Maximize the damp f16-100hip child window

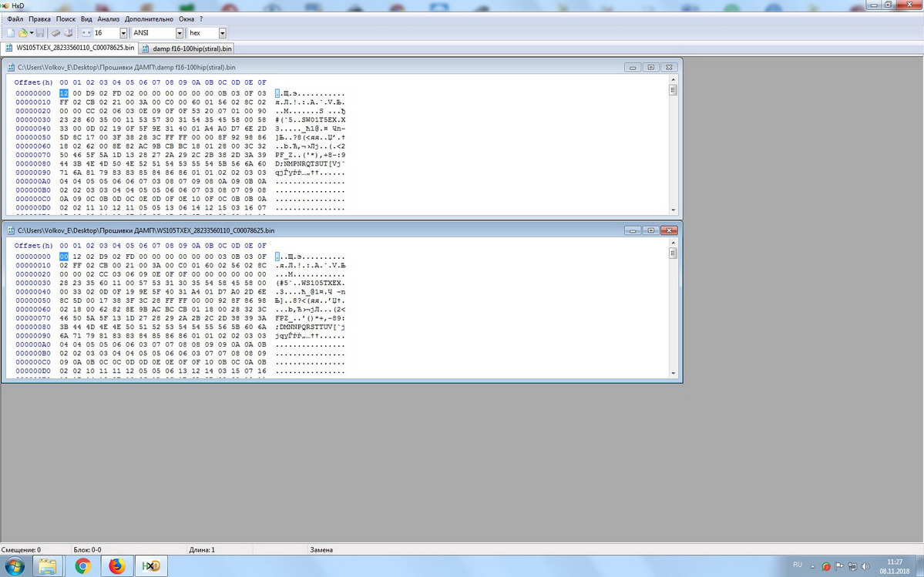(x=650, y=67)
